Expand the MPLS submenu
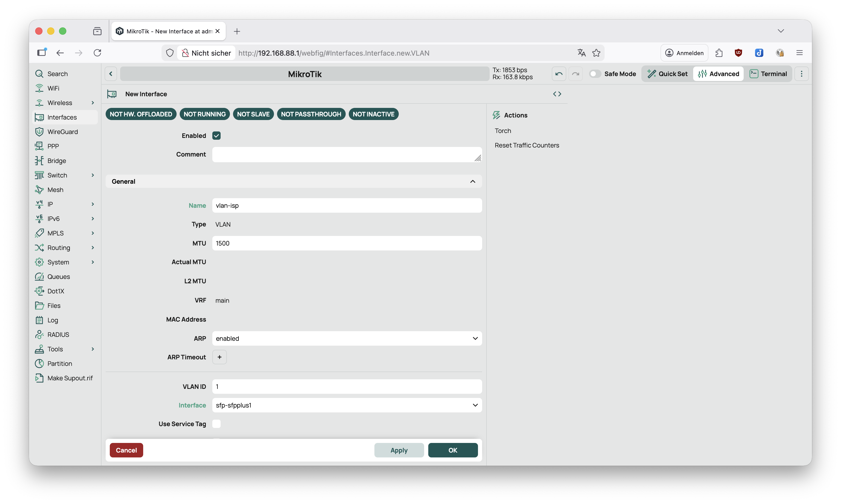 tap(93, 233)
